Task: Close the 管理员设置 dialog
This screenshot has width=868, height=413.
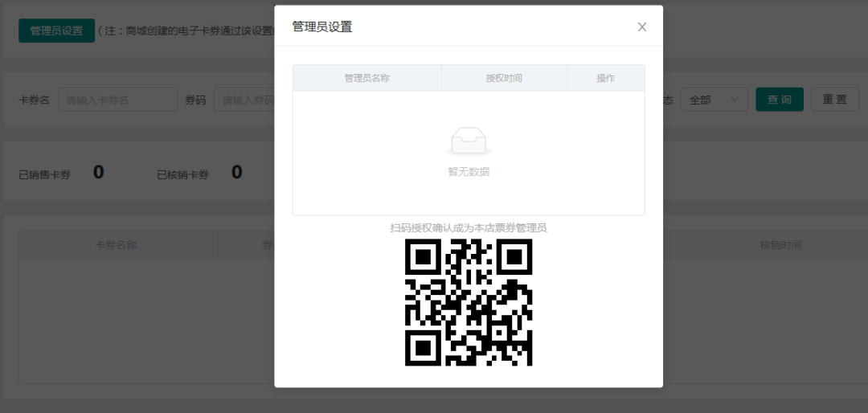Action: click(641, 27)
